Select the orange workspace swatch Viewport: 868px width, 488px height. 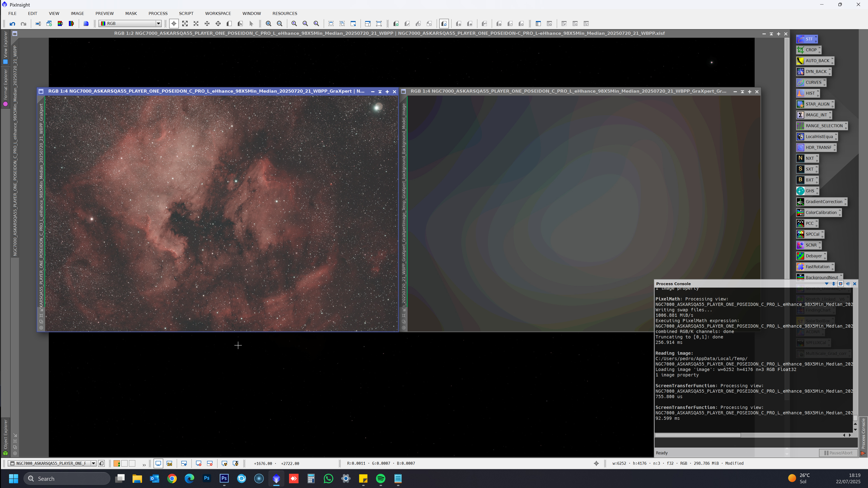[117, 463]
